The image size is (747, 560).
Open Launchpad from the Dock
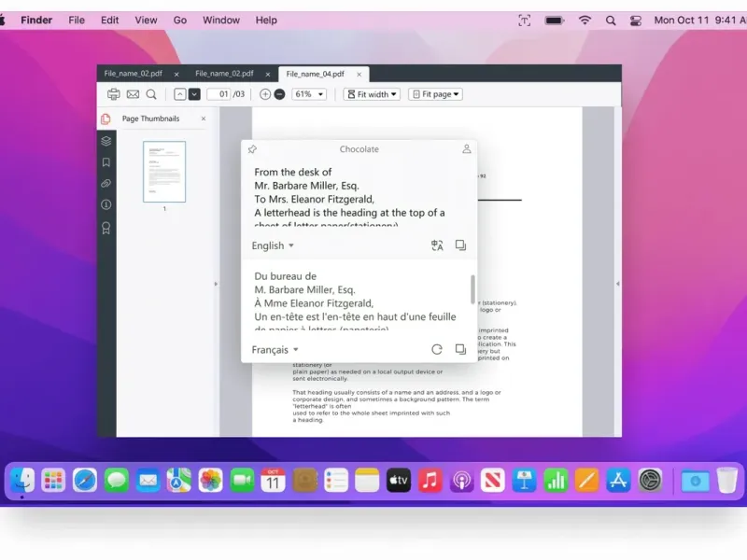53,480
